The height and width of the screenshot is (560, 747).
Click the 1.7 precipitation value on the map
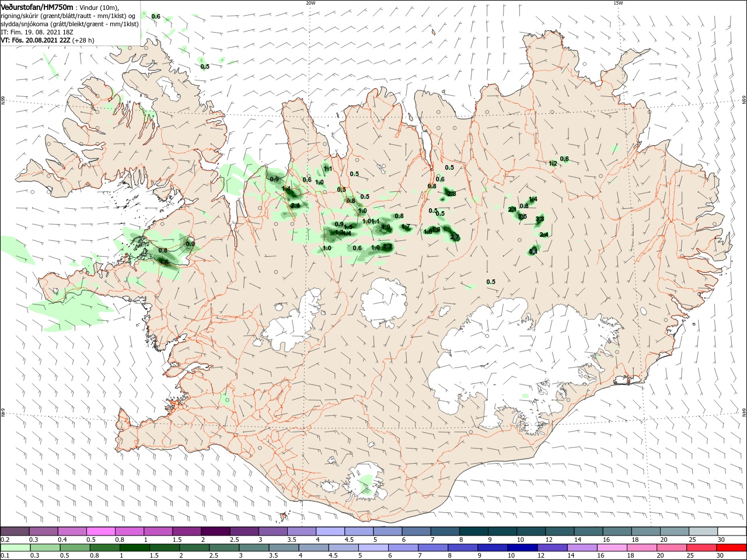[x=406, y=227]
